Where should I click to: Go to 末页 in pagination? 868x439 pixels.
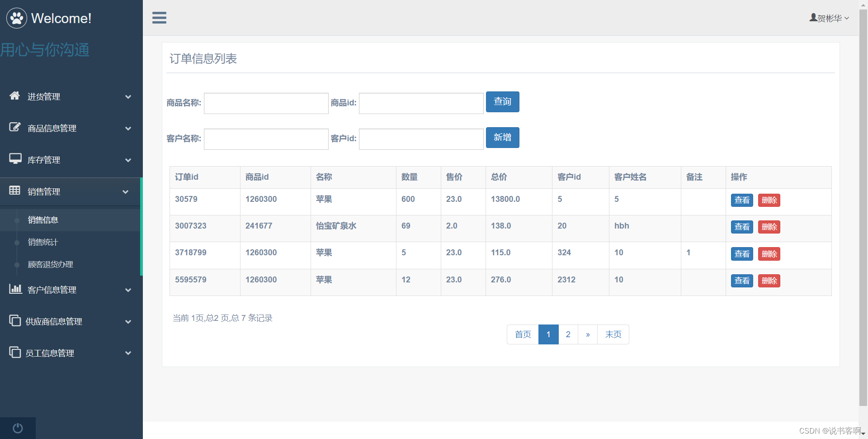coord(613,334)
